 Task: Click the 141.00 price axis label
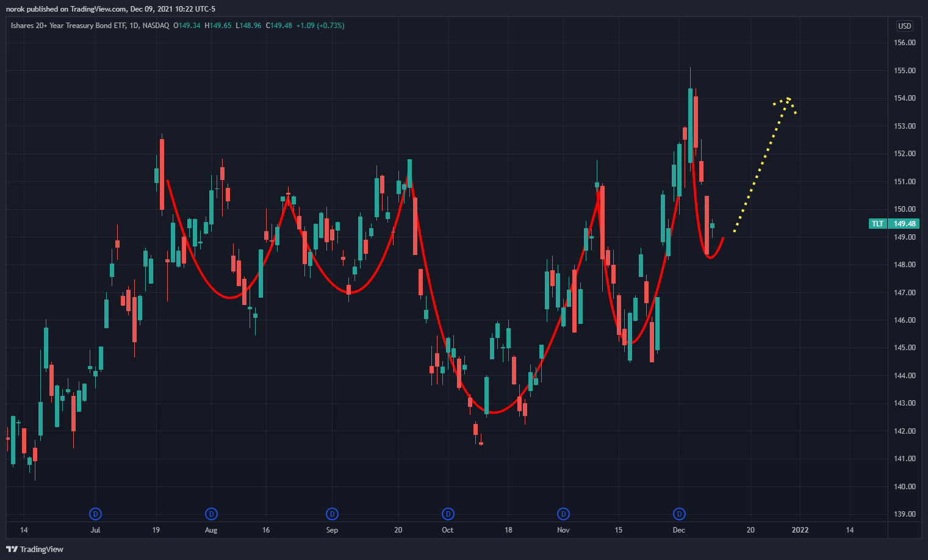click(905, 459)
